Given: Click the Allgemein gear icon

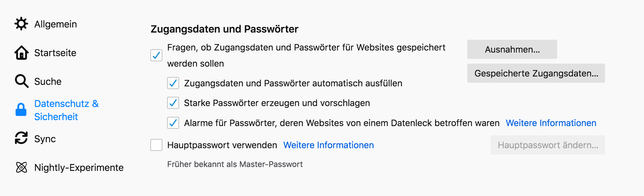Looking at the screenshot, I should pyautogui.click(x=21, y=24).
